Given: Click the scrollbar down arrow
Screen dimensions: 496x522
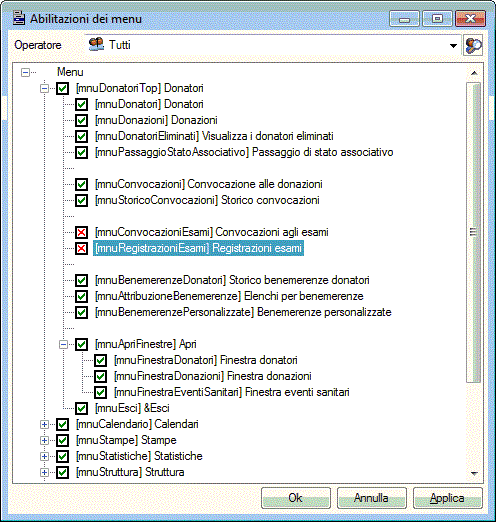Looking at the screenshot, I should tap(474, 473).
